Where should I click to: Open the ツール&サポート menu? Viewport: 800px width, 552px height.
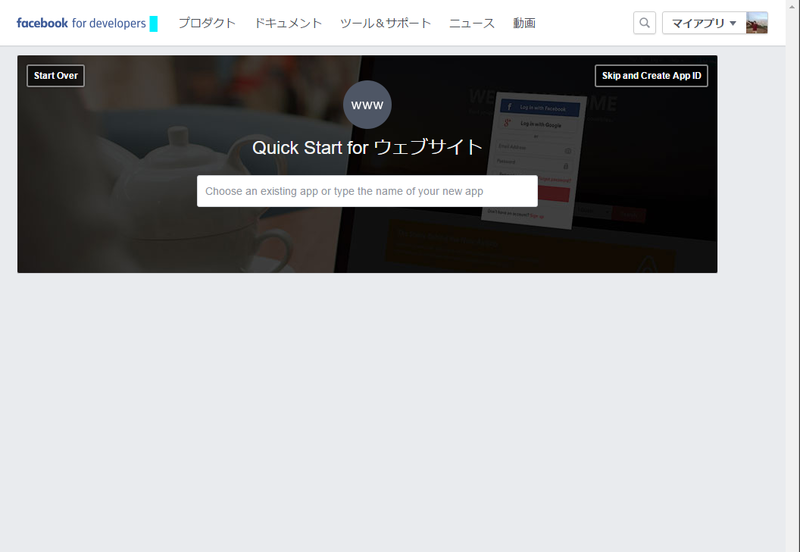tap(386, 23)
